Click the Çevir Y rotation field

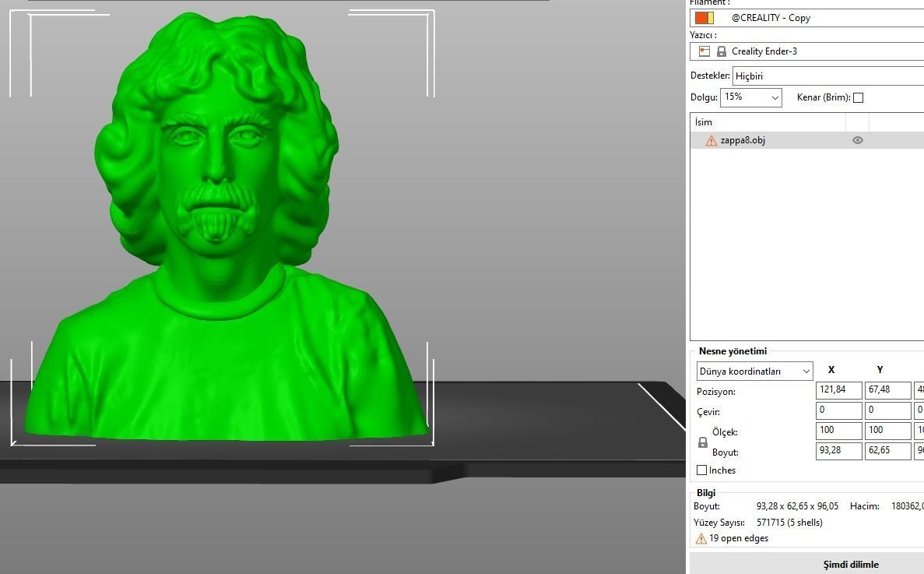tap(887, 410)
